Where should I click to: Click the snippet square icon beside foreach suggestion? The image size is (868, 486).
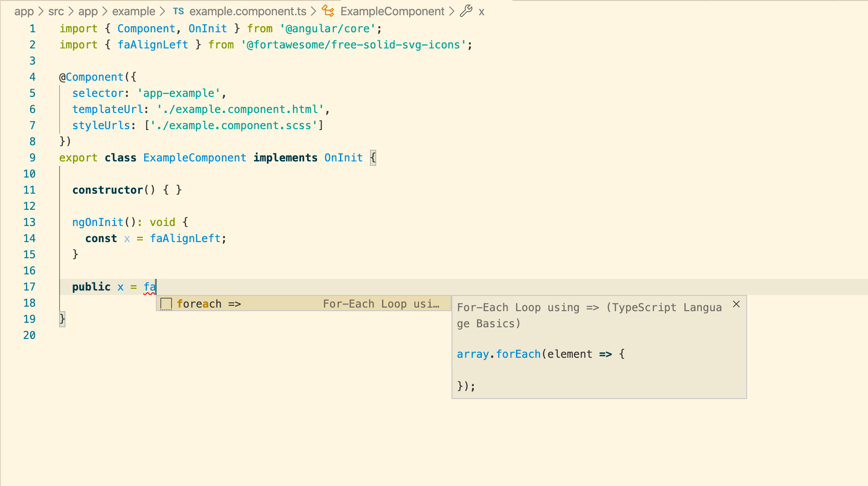click(x=166, y=304)
